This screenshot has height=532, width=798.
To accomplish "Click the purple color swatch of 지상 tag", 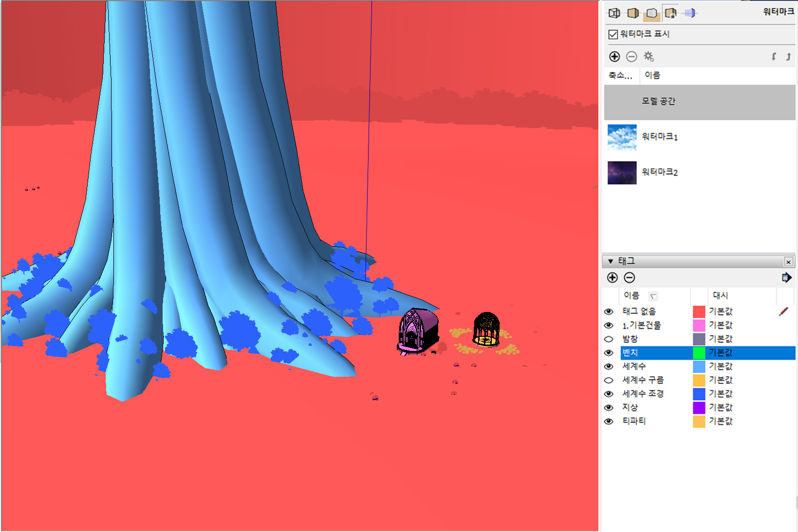I will [699, 407].
